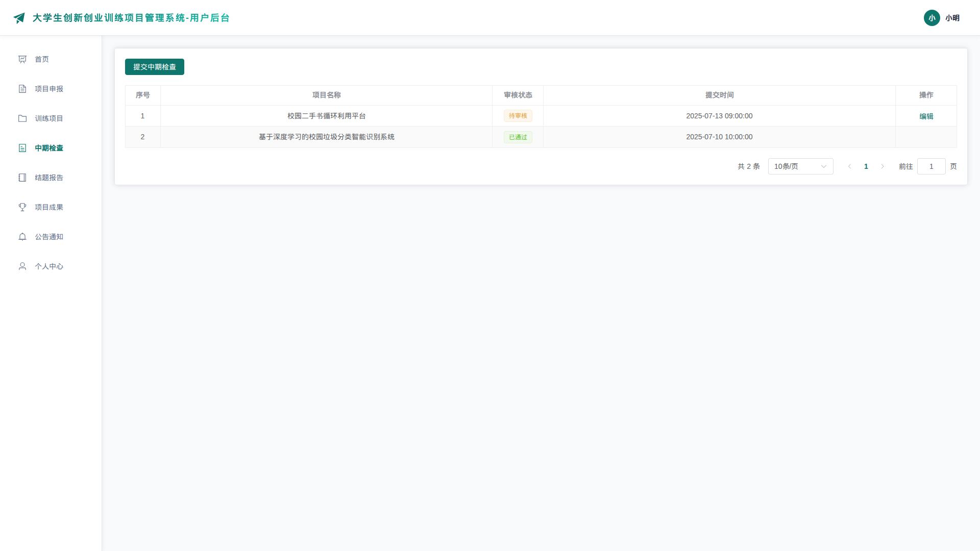Click 编辑 link for 校园二手书循环利用平台
Image resolution: width=980 pixels, height=551 pixels.
926,116
